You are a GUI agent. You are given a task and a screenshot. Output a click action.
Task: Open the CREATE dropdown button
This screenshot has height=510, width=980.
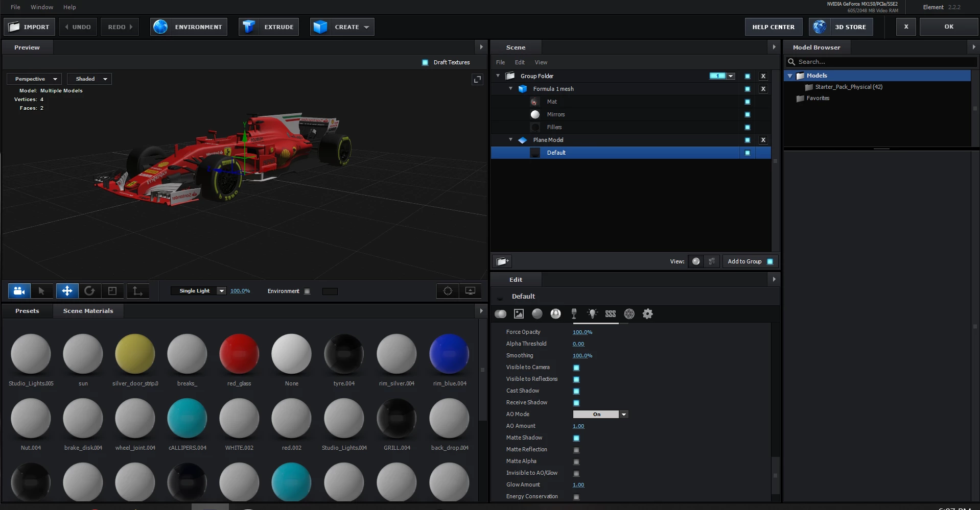tap(342, 27)
